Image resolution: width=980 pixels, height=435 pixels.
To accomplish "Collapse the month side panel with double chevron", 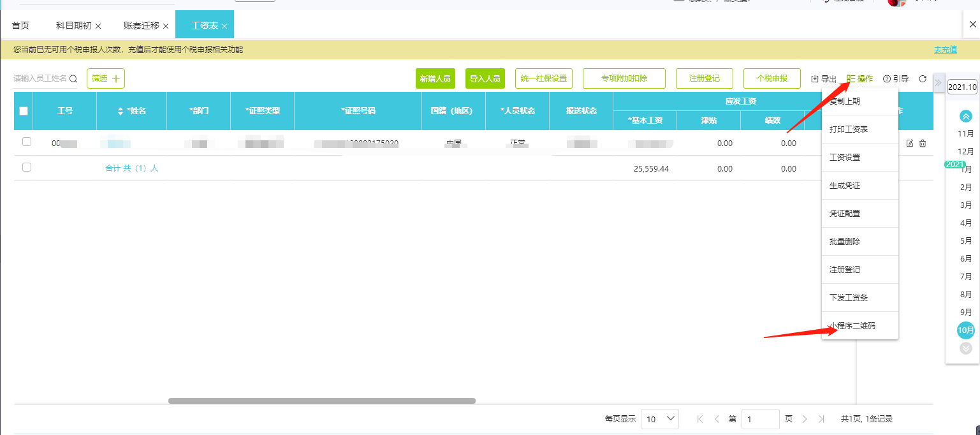I will click(938, 83).
